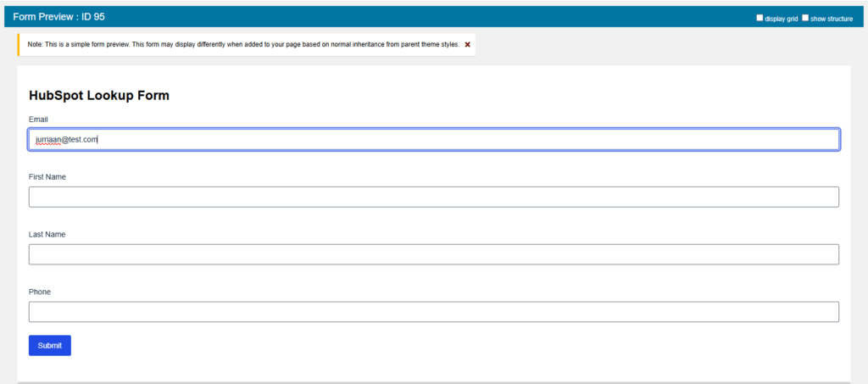Click the 'Email' field label
Viewport: 868px width, 384px height.
click(38, 120)
